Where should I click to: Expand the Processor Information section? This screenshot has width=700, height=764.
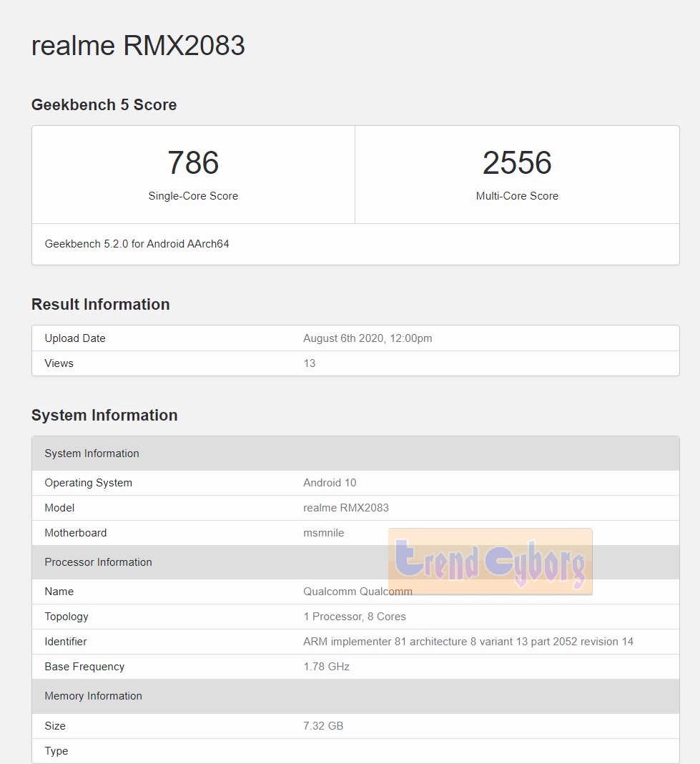(98, 562)
